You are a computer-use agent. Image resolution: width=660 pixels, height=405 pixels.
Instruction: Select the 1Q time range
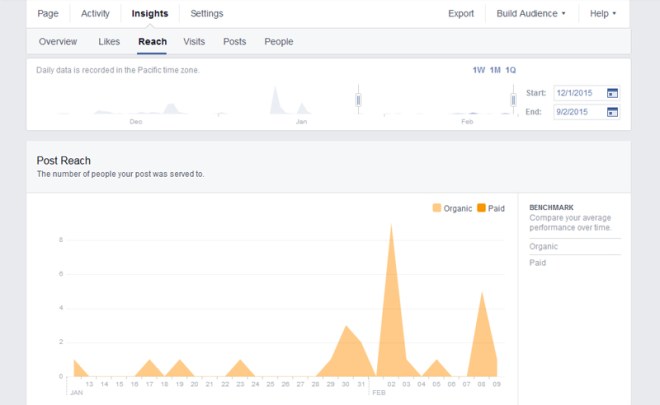pyautogui.click(x=510, y=70)
